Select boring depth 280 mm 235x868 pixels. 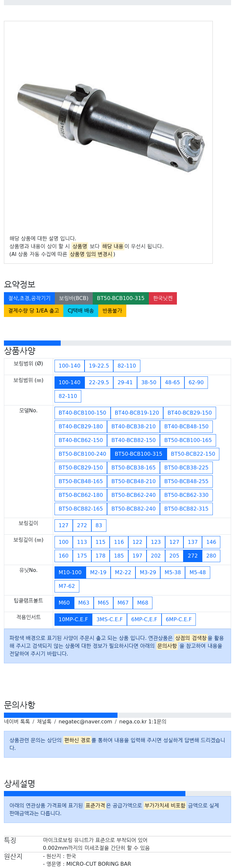coord(211,556)
